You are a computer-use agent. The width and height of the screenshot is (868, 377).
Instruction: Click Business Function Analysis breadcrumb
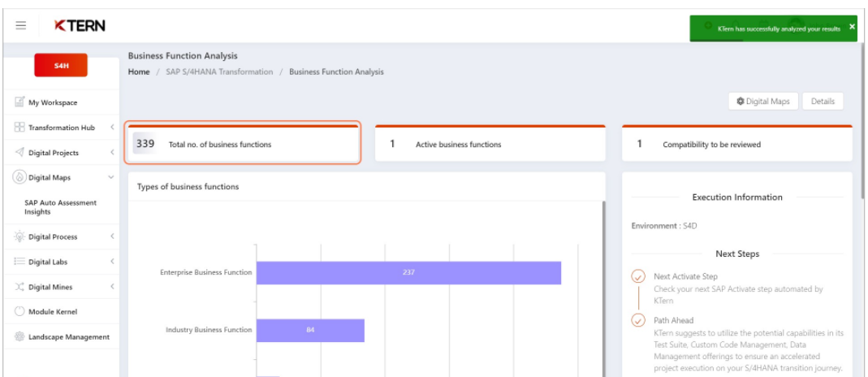336,72
